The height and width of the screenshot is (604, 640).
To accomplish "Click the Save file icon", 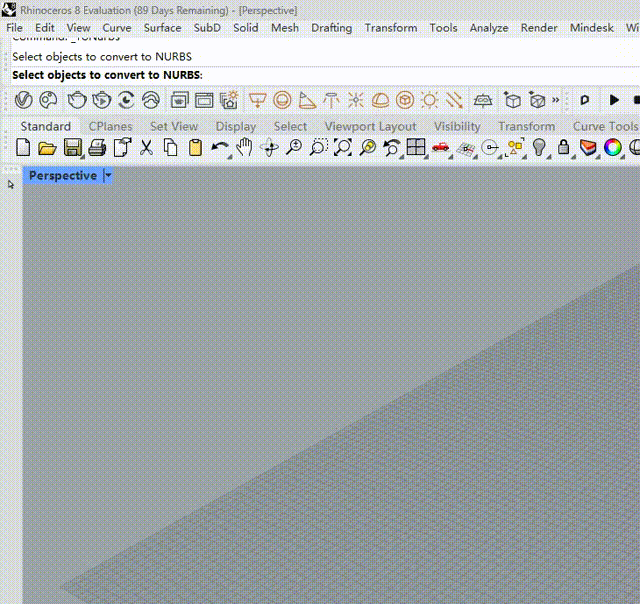I will (72, 148).
